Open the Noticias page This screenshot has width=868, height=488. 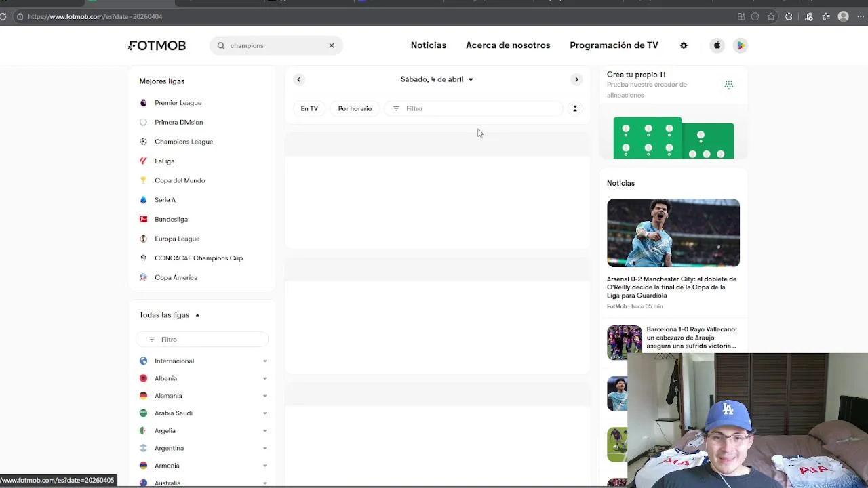point(429,45)
